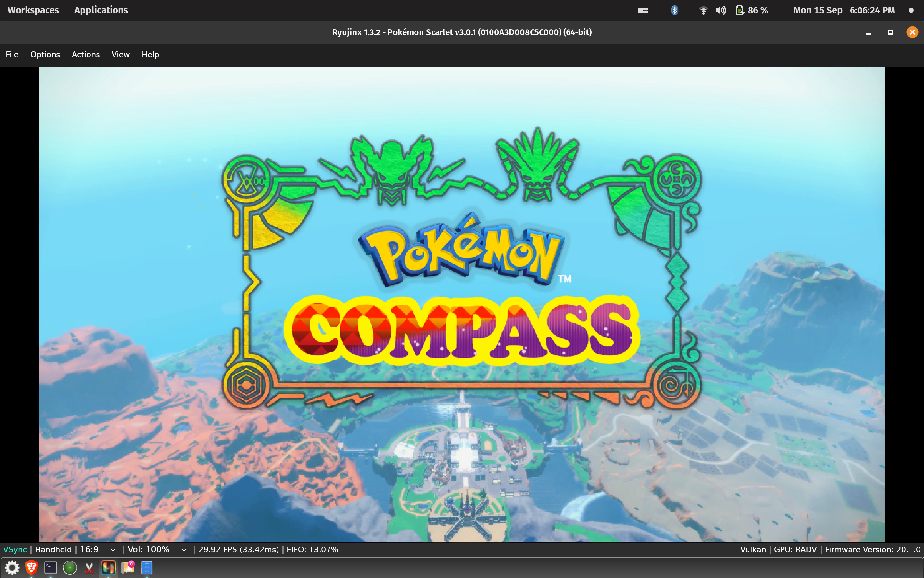Open the View menu
924x578 pixels.
point(120,54)
